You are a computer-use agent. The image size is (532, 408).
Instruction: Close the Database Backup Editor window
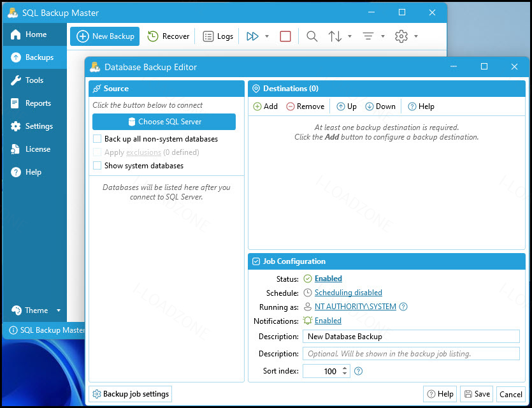click(514, 66)
